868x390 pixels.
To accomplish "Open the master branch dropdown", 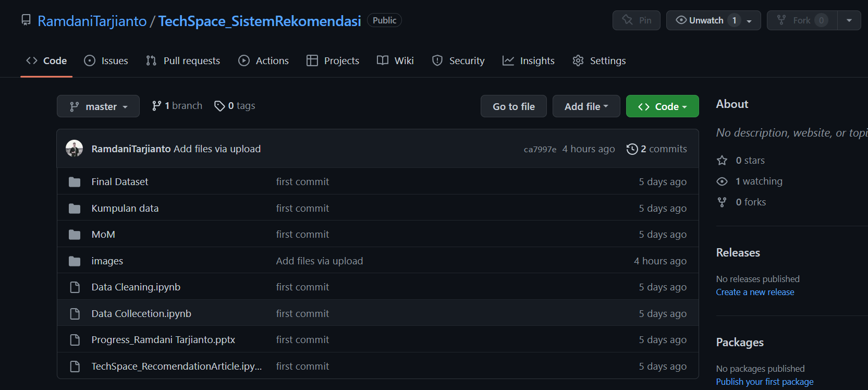I will click(98, 106).
